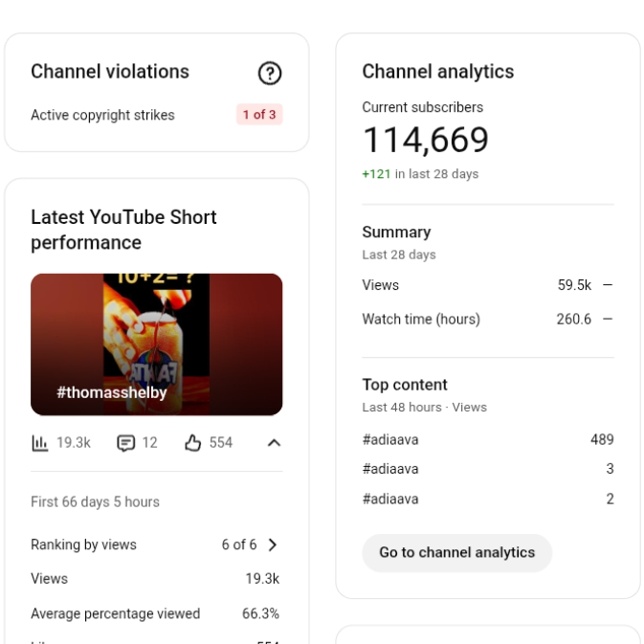This screenshot has height=644, width=644.
Task: Collapse the Short performance details chevron
Action: [273, 442]
